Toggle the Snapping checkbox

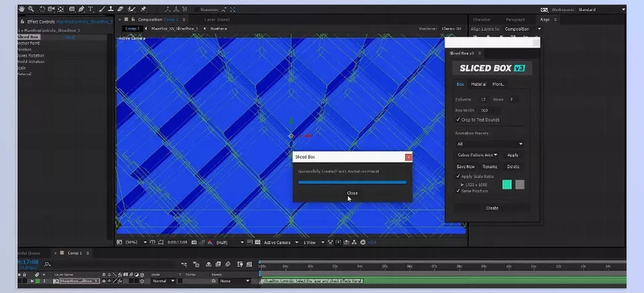[197, 9]
